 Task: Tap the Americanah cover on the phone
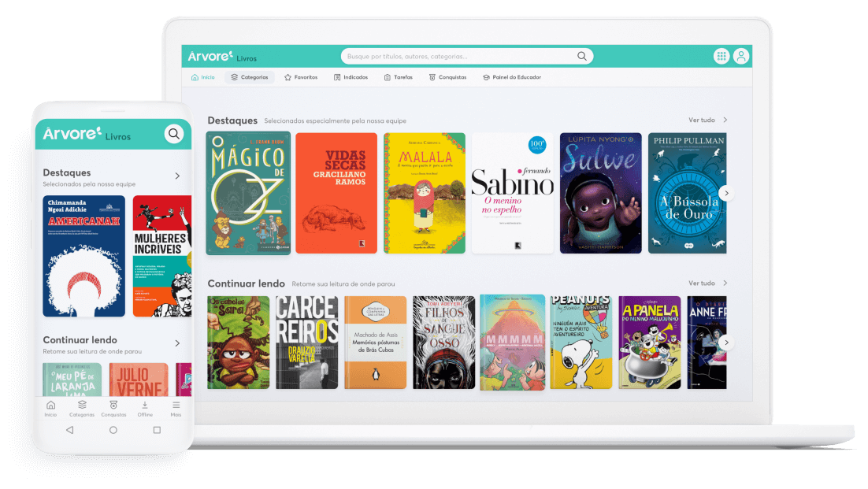(x=84, y=256)
